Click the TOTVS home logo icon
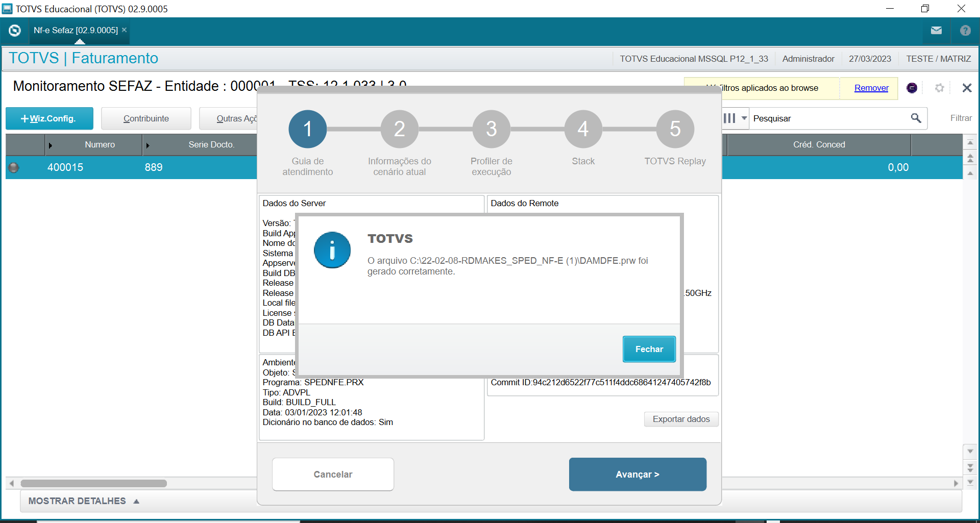Image resolution: width=980 pixels, height=523 pixels. [15, 31]
